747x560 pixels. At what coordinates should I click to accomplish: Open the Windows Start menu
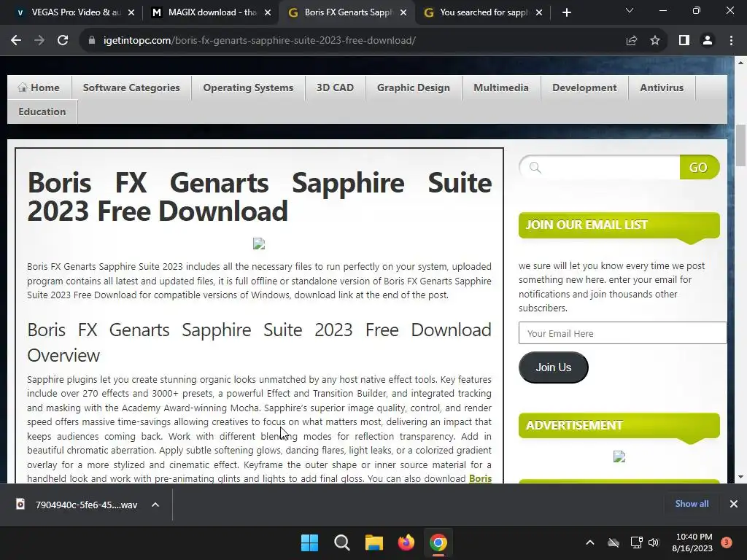(x=309, y=542)
